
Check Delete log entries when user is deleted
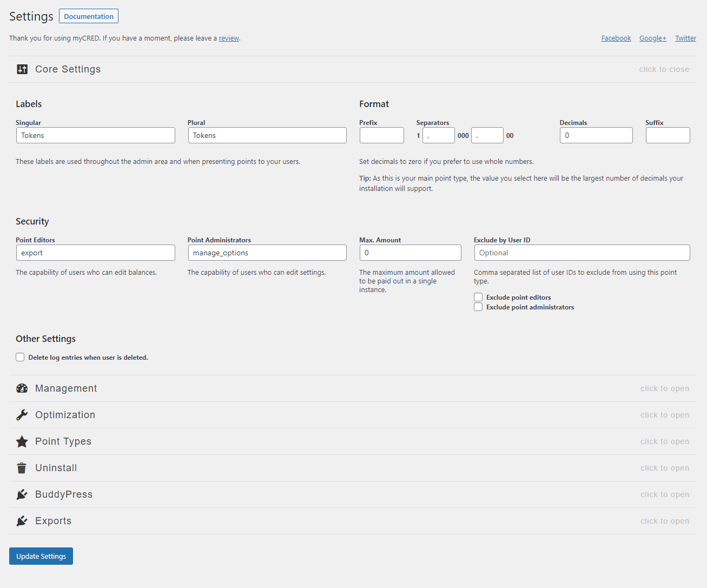(20, 357)
